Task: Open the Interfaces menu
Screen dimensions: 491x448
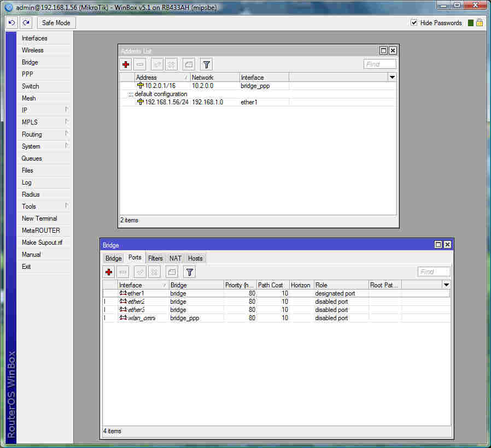Action: tap(43, 38)
